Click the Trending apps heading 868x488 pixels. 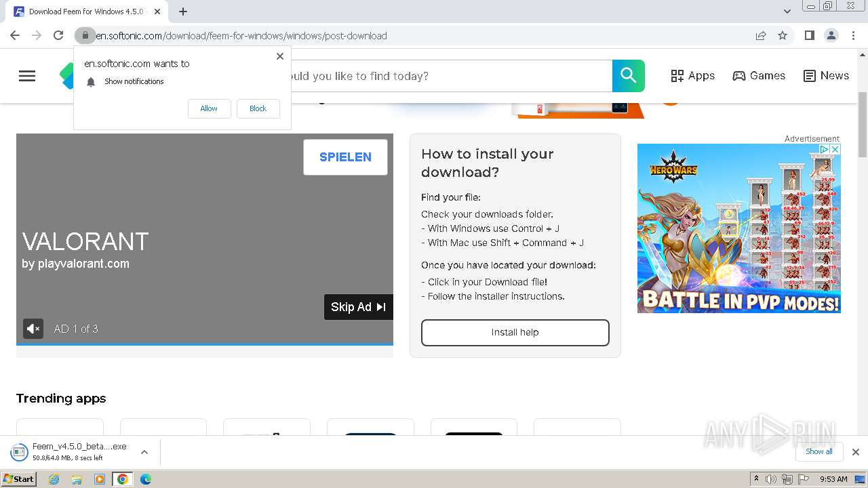61,399
